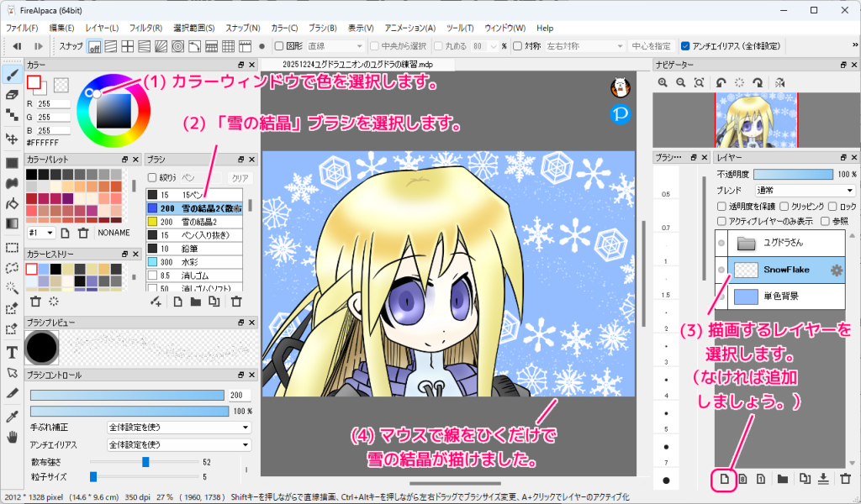Create a new layer folder

pyautogui.click(x=784, y=479)
